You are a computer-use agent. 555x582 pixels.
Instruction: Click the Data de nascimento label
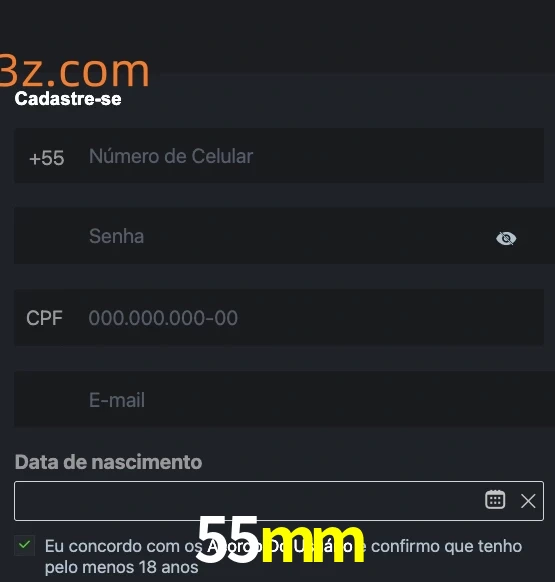(x=108, y=462)
